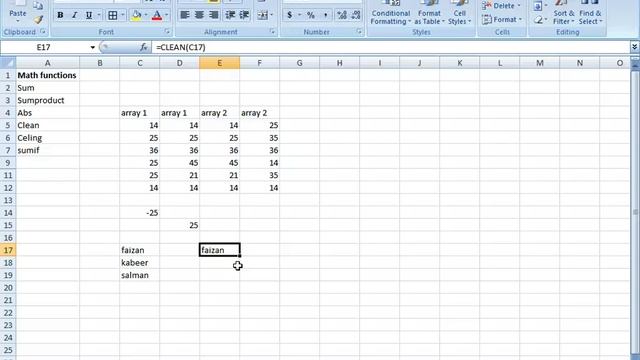The image size is (640, 360).
Task: Open the Find & Select menu
Action: (590, 13)
